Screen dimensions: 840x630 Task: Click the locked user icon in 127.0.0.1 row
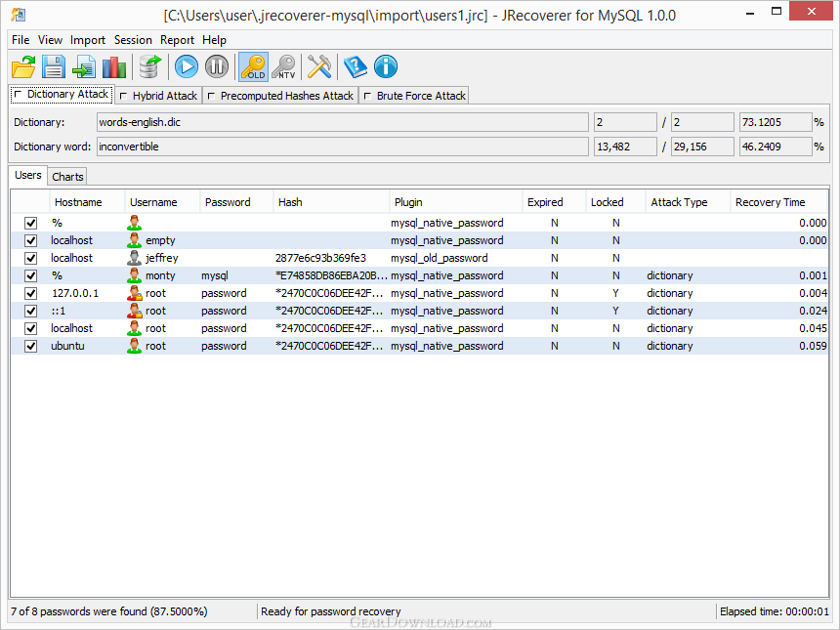[x=134, y=294]
